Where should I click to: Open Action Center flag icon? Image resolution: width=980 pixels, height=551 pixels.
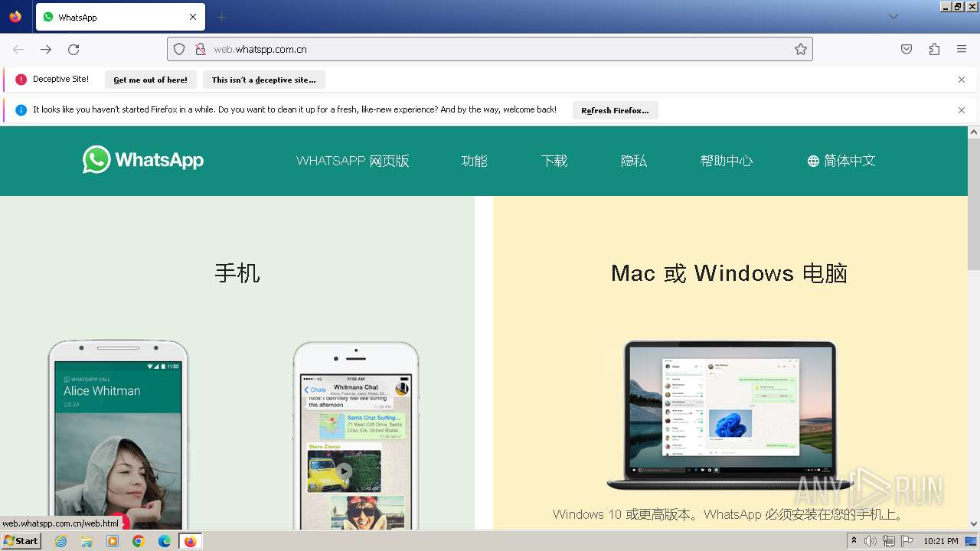coord(907,541)
